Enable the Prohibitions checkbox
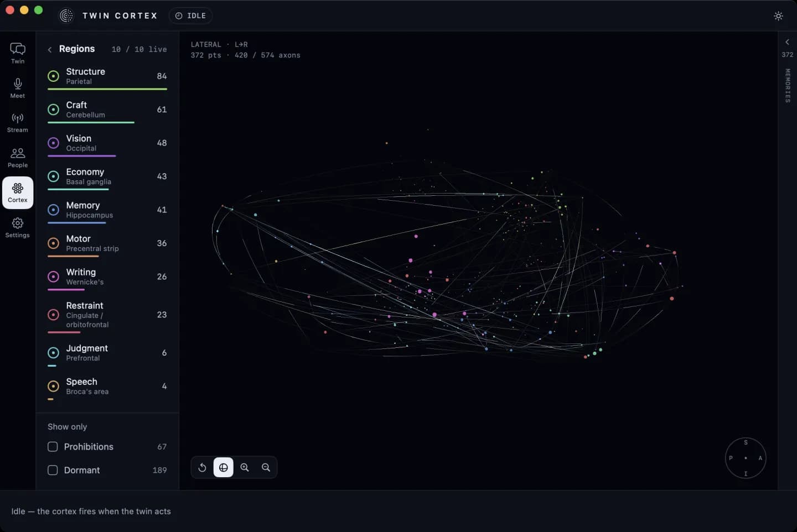This screenshot has width=797, height=532. pyautogui.click(x=53, y=446)
